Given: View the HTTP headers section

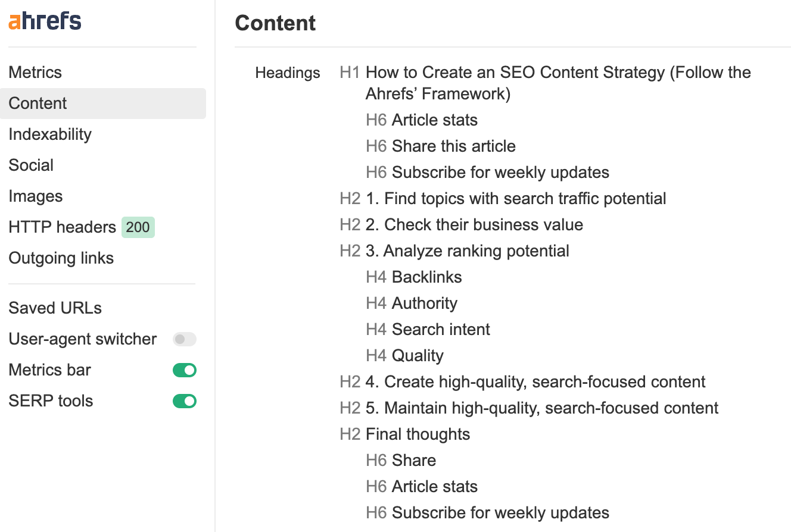Looking at the screenshot, I should [62, 227].
